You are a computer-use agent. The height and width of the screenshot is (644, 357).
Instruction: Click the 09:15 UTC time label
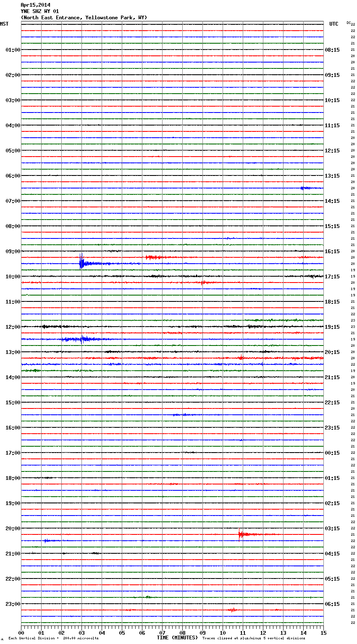pos(332,75)
